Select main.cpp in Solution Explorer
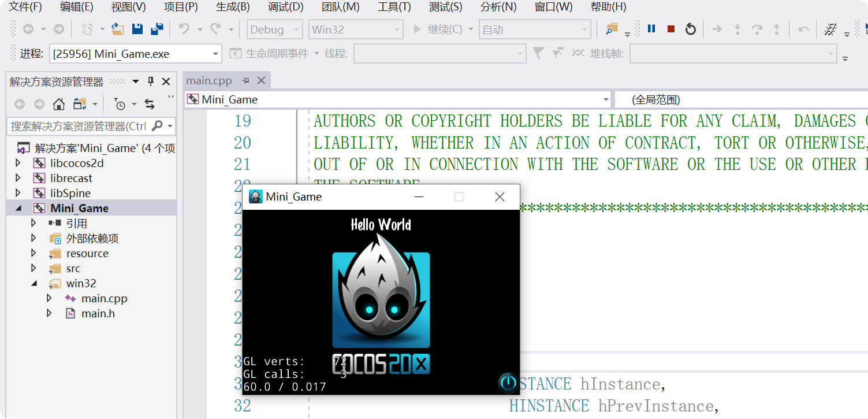Viewport: 868px width, 419px height. point(104,298)
